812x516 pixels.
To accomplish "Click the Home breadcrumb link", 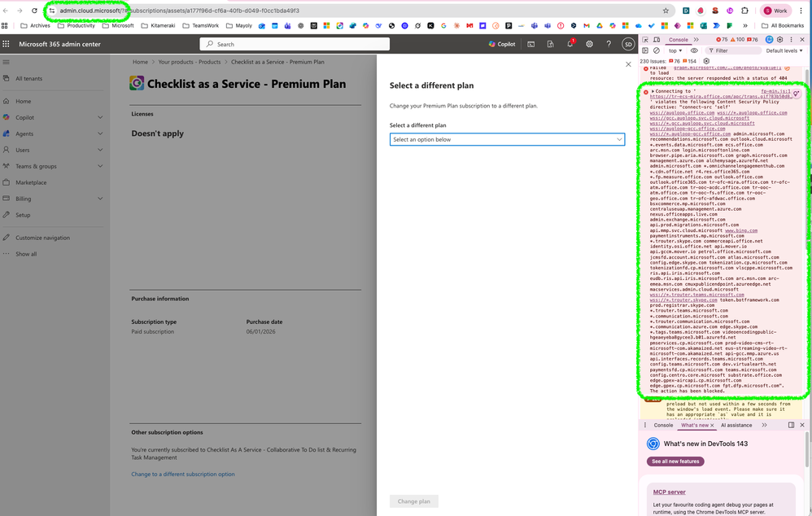I will click(140, 62).
